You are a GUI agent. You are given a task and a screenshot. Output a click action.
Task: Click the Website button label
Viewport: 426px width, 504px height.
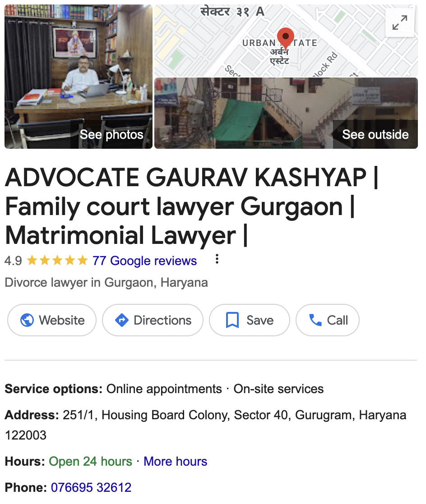tap(62, 320)
